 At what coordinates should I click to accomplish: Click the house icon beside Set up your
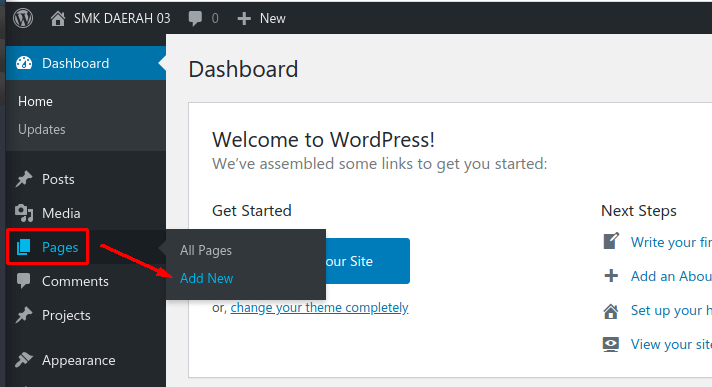coord(611,311)
